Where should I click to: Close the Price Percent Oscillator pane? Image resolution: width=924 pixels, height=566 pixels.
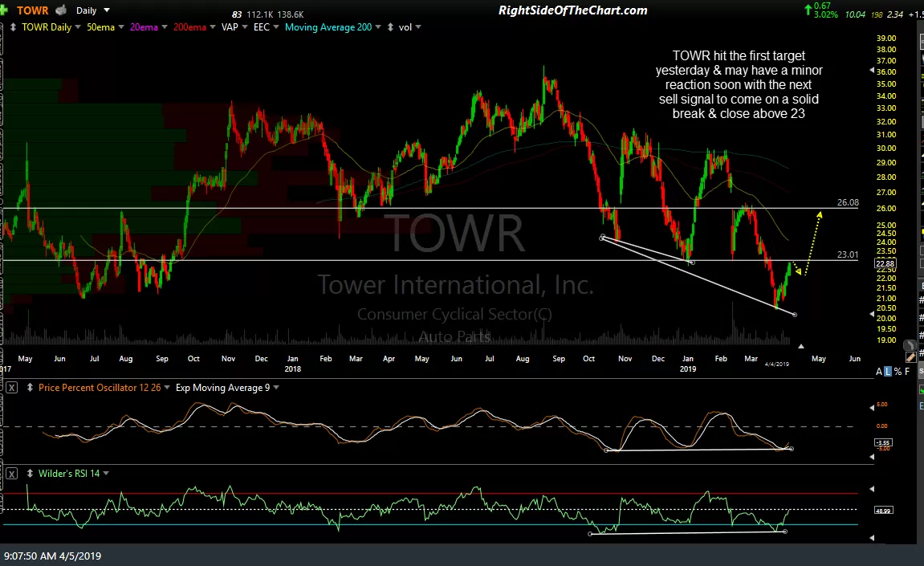[x=12, y=388]
